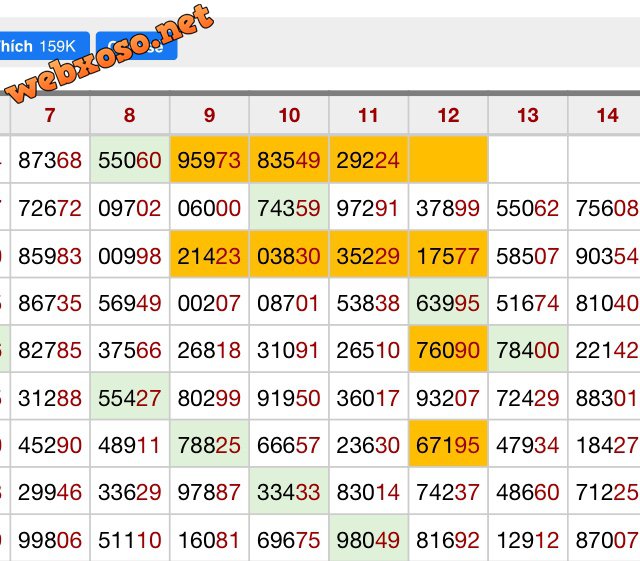Click cell with number 91950
This screenshot has width=640, height=561.
[x=289, y=397]
